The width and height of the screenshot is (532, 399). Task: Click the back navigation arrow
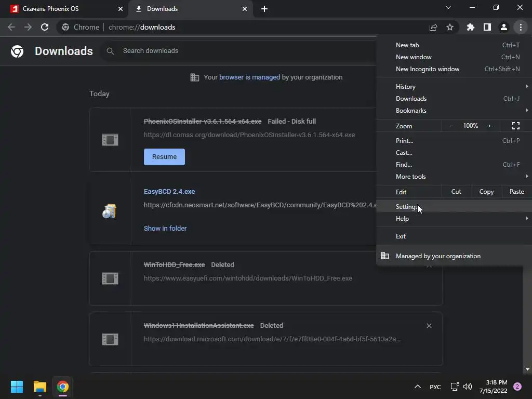[x=11, y=27]
